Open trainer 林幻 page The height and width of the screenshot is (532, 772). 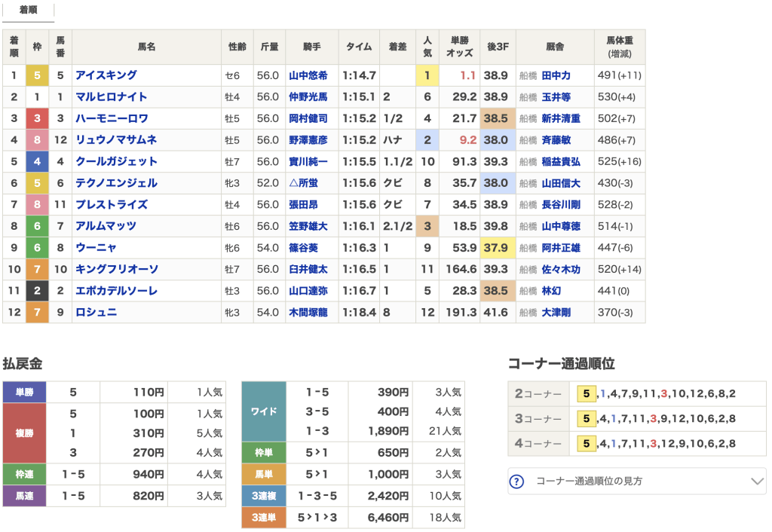551,291
